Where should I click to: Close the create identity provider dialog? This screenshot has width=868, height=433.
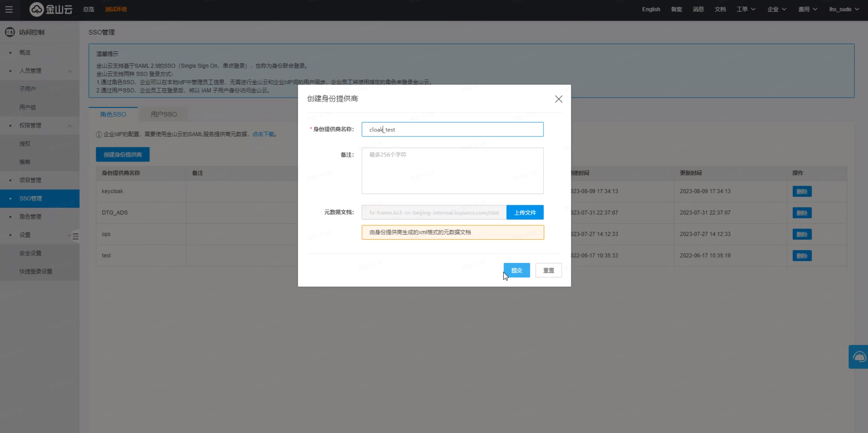(558, 99)
